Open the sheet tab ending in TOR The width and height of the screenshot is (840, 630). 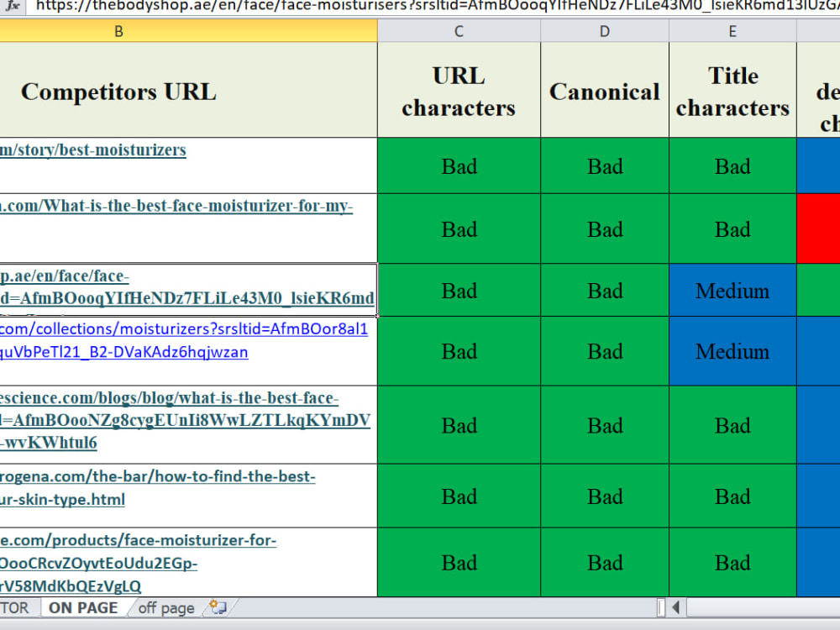15,607
